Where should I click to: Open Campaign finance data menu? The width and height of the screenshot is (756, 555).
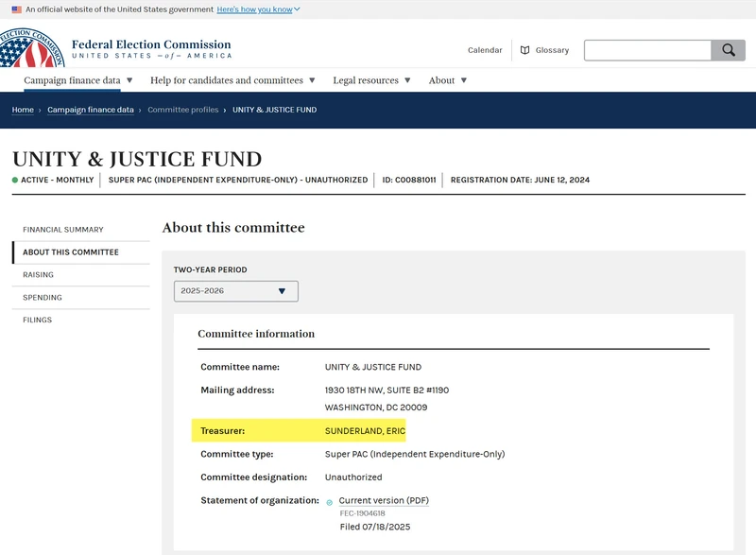coord(78,80)
